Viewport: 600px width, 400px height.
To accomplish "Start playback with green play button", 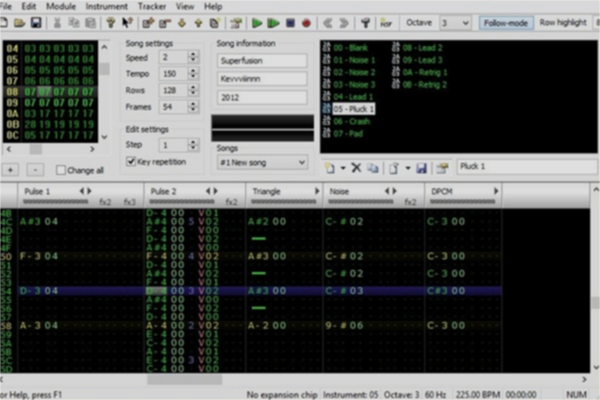I will click(257, 23).
